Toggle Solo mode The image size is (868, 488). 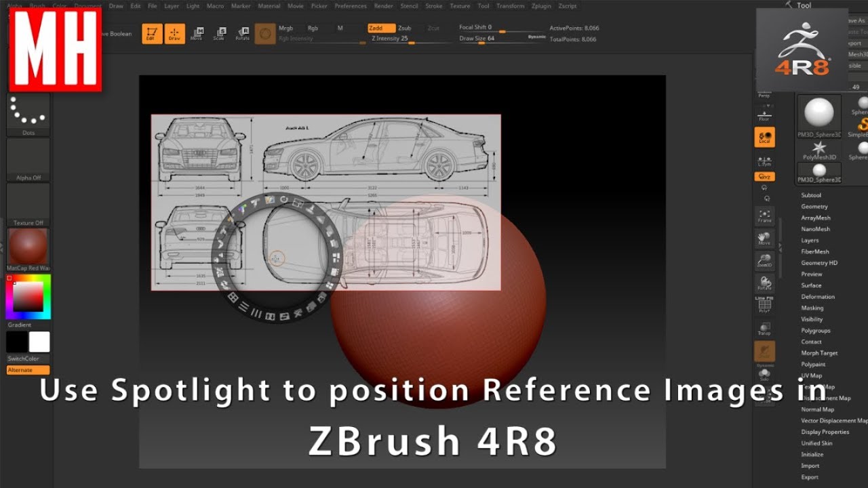click(x=765, y=374)
